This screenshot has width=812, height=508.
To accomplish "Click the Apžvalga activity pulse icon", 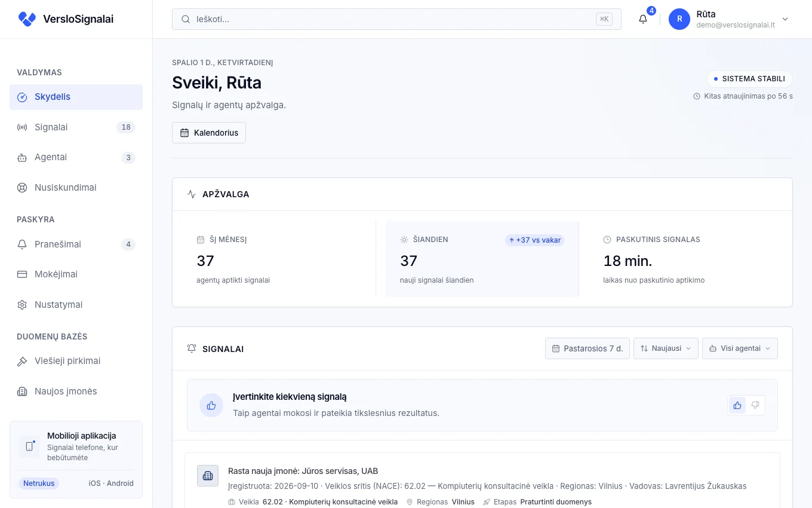I will [x=192, y=194].
